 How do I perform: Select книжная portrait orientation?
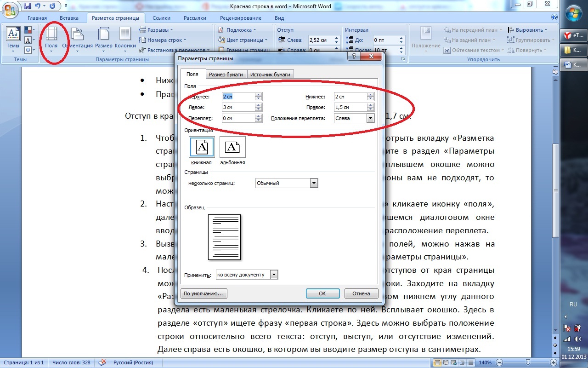[202, 151]
